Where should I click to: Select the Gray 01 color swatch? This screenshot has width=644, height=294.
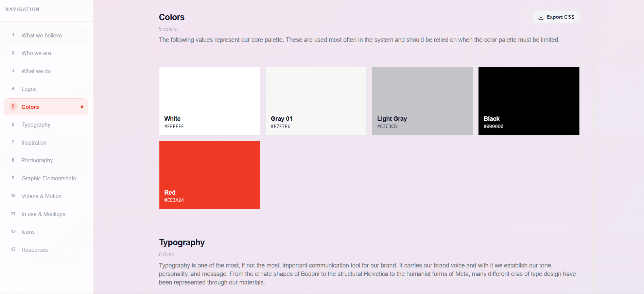[316, 101]
